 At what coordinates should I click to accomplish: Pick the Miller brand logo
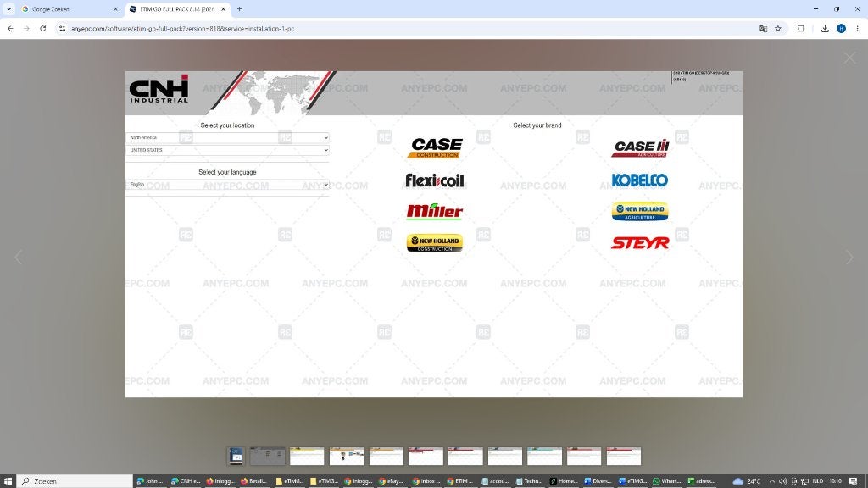[435, 211]
